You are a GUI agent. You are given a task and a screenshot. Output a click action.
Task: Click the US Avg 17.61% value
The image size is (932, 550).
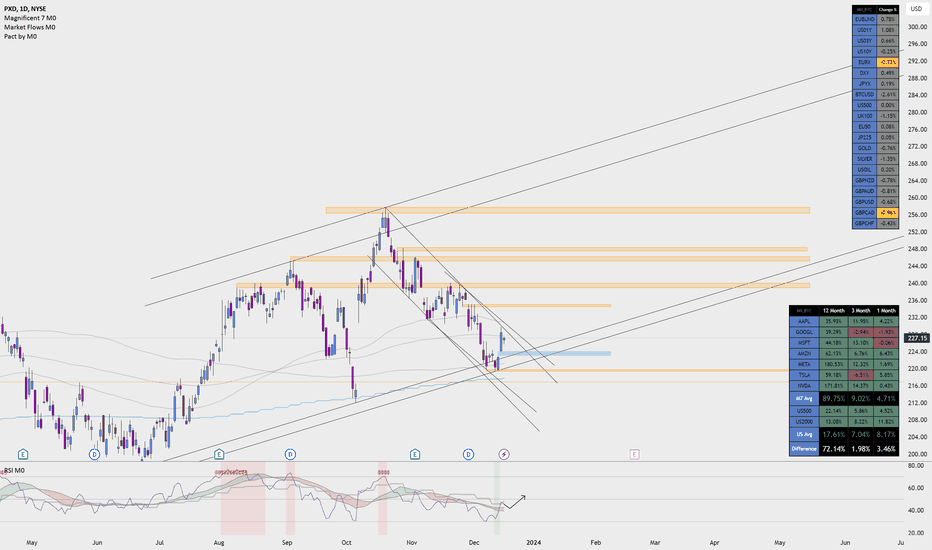coord(833,434)
